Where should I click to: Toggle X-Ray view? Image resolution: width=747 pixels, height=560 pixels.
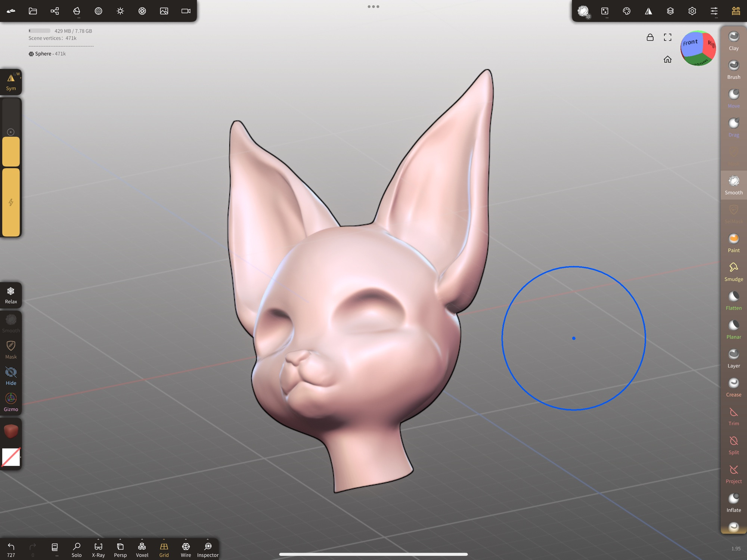pos(98,550)
